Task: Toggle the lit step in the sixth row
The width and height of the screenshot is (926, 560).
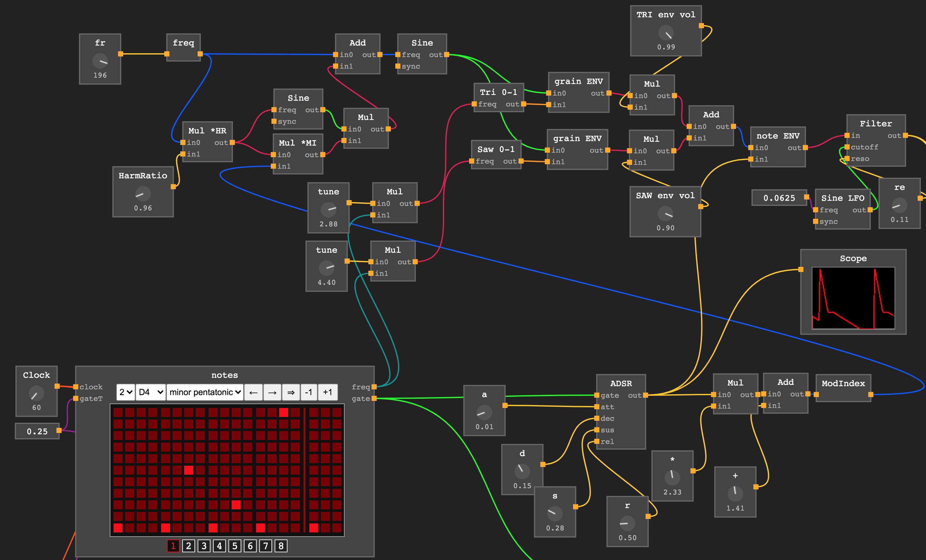Action: pos(189,470)
